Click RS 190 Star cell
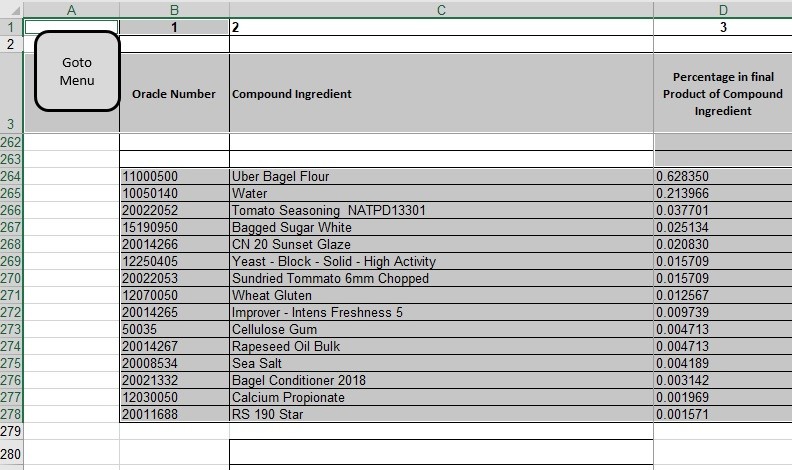 point(441,414)
